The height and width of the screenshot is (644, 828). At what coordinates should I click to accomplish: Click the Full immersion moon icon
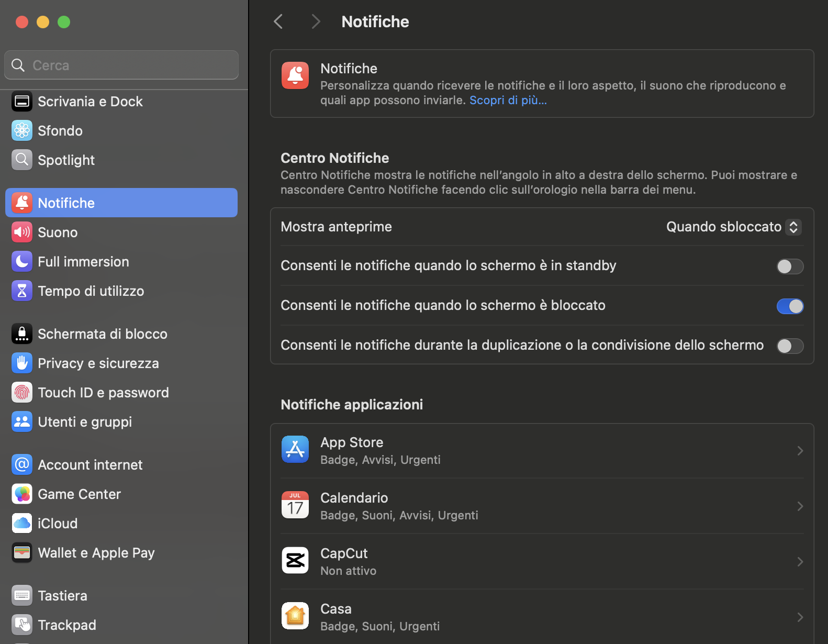pyautogui.click(x=22, y=262)
